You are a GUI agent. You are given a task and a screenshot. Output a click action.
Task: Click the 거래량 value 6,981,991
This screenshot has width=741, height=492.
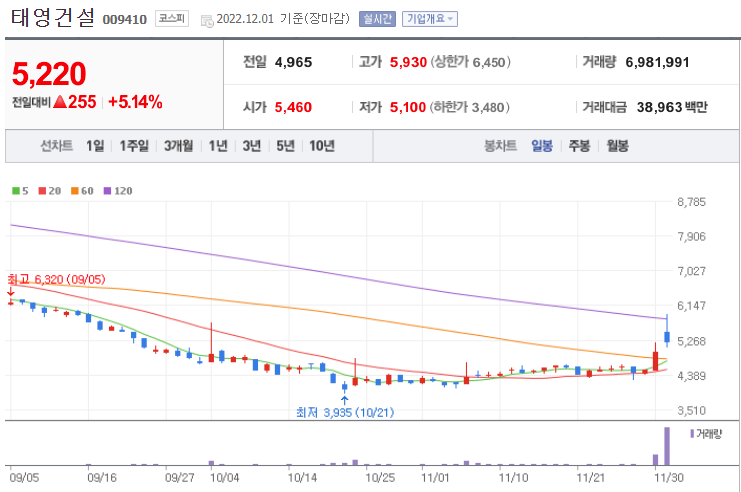[x=657, y=62]
